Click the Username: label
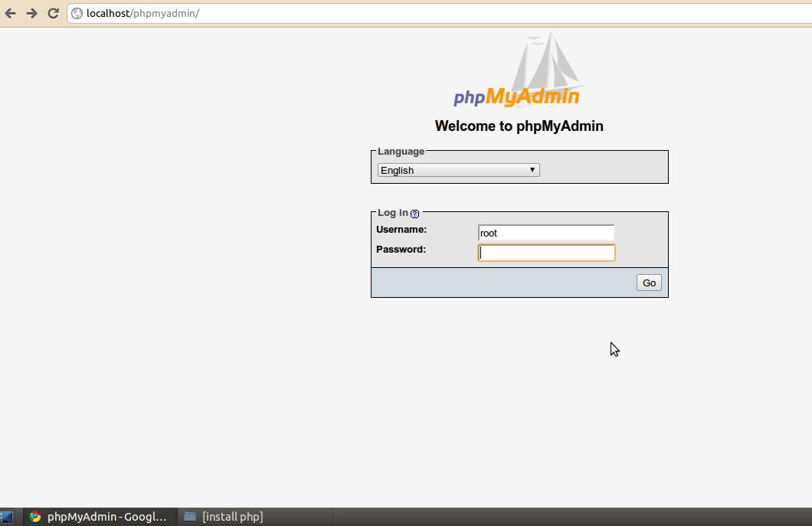Image resolution: width=812 pixels, height=526 pixels. tap(401, 230)
